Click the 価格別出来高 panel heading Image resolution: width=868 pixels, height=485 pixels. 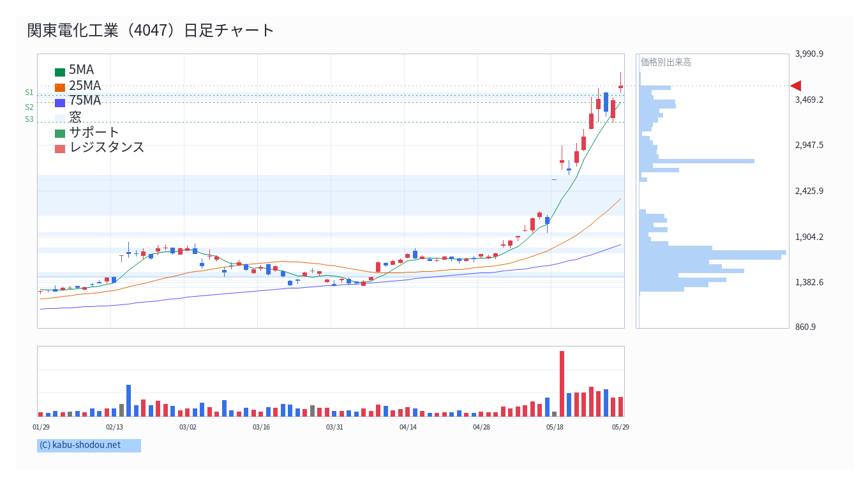[666, 62]
